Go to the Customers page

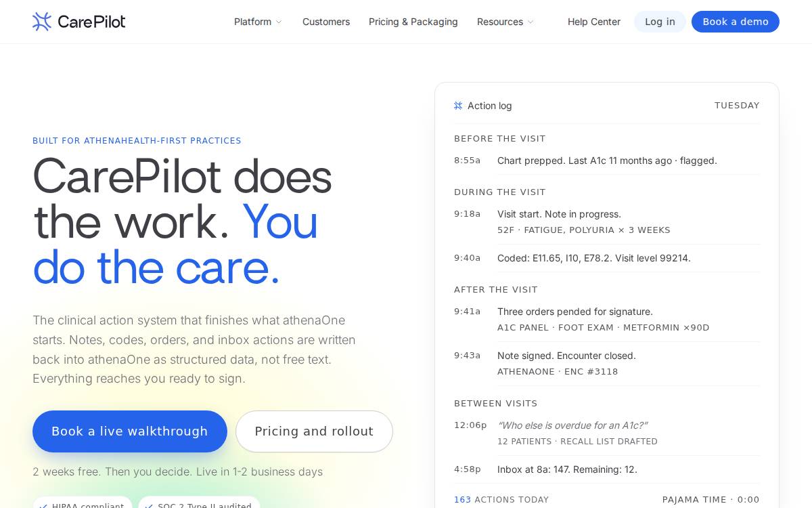pos(326,22)
